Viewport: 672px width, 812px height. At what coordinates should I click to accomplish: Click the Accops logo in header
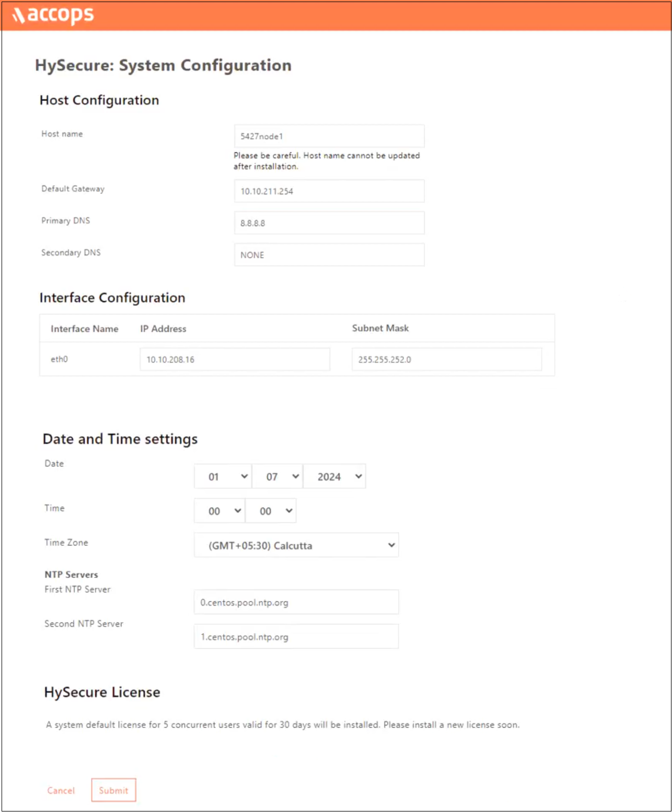[53, 15]
